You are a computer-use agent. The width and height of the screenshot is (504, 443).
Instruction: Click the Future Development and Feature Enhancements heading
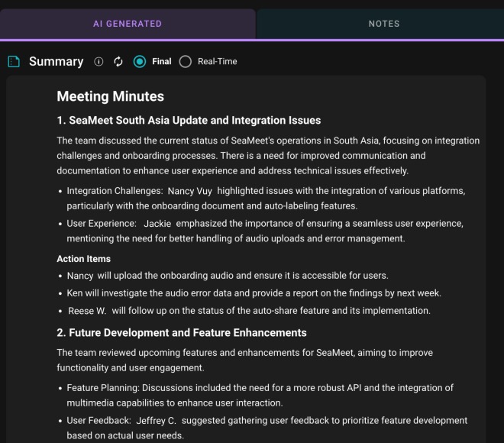(181, 332)
